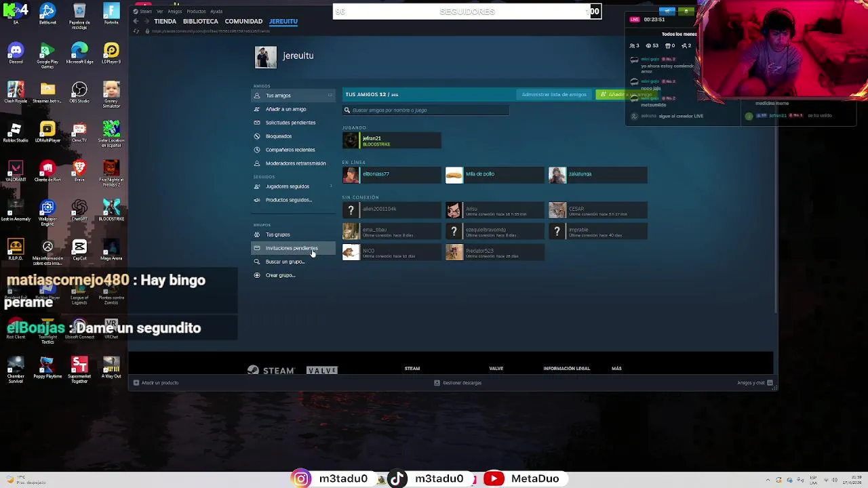Open the Five Nights at Freddy's 2 icon

click(x=111, y=173)
